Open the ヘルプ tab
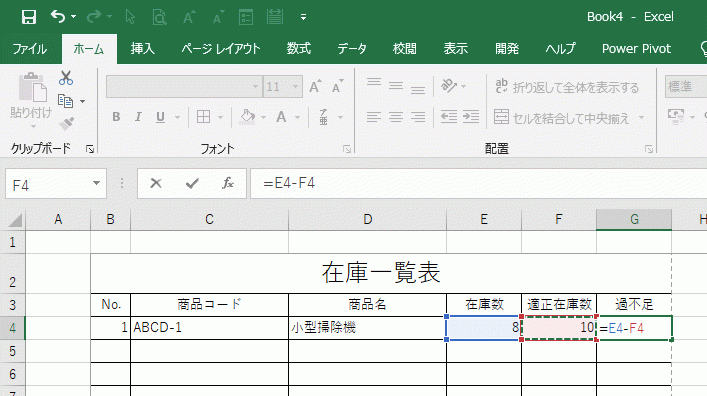 point(560,49)
